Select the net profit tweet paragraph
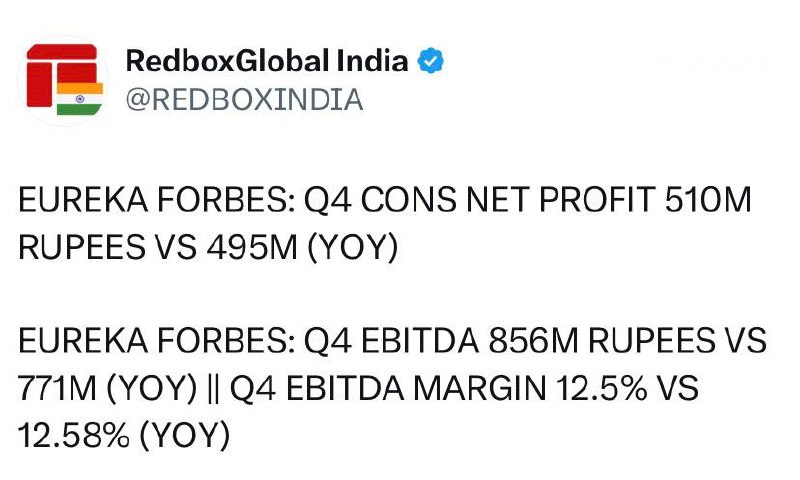Screen dimensions: 800x480 tap(385, 223)
